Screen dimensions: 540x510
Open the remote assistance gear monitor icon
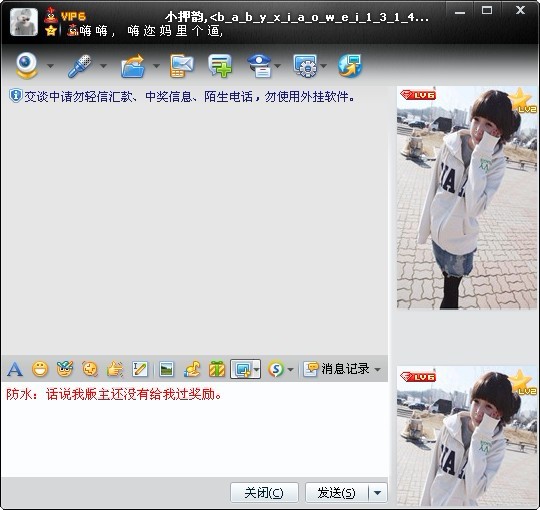(305, 65)
